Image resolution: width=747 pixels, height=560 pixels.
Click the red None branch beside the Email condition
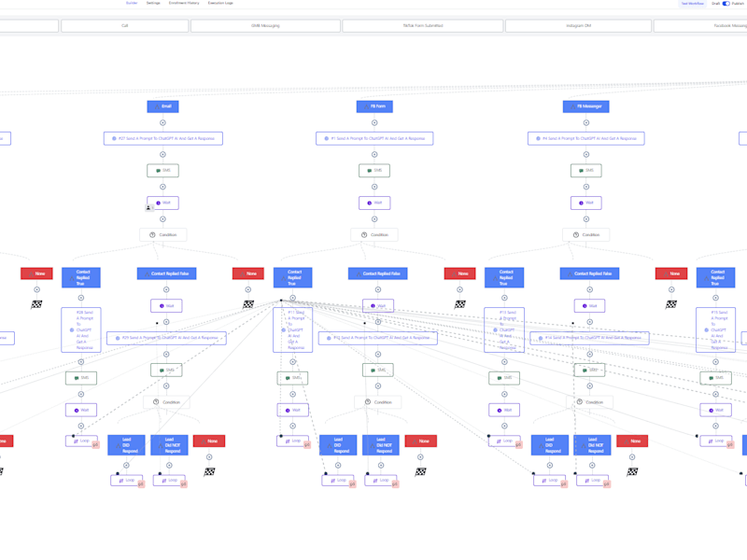(x=248, y=273)
